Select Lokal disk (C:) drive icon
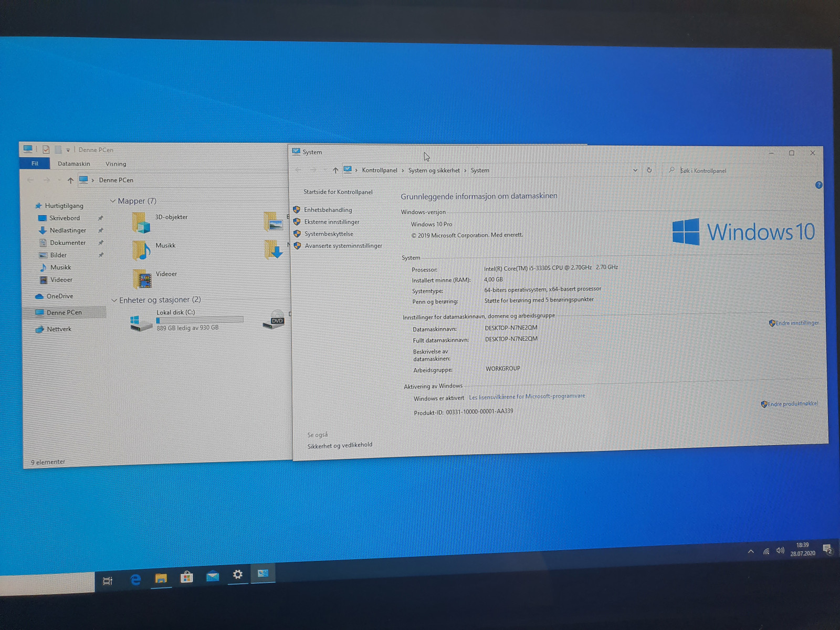 (141, 322)
